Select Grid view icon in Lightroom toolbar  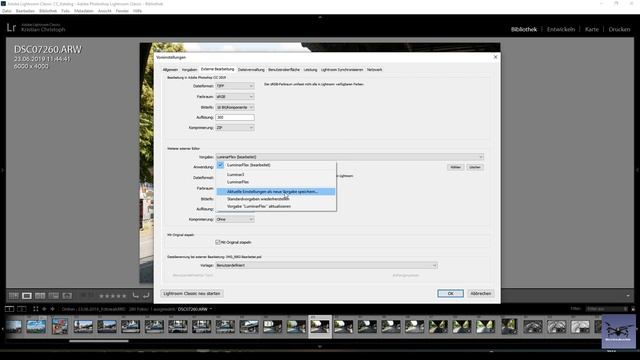click(13, 296)
